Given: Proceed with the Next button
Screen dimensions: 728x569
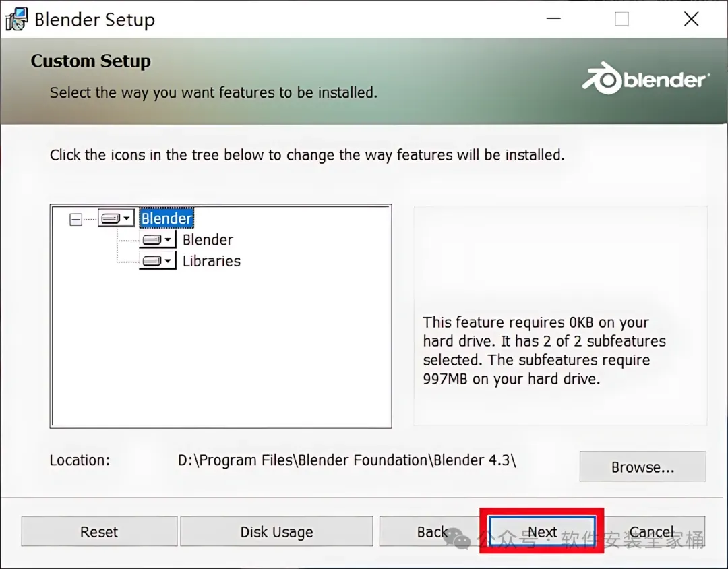Looking at the screenshot, I should [542, 531].
